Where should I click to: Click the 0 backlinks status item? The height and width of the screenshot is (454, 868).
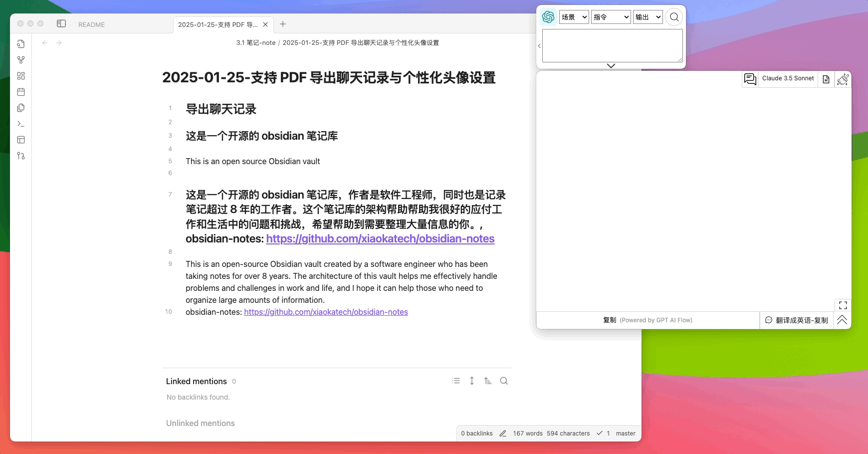(477, 434)
